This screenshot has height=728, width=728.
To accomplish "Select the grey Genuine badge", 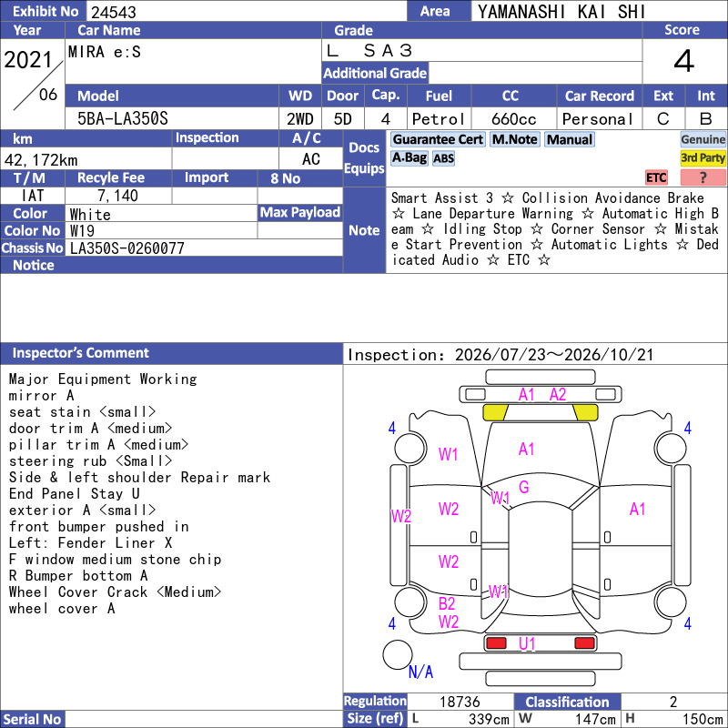I will pos(703,139).
